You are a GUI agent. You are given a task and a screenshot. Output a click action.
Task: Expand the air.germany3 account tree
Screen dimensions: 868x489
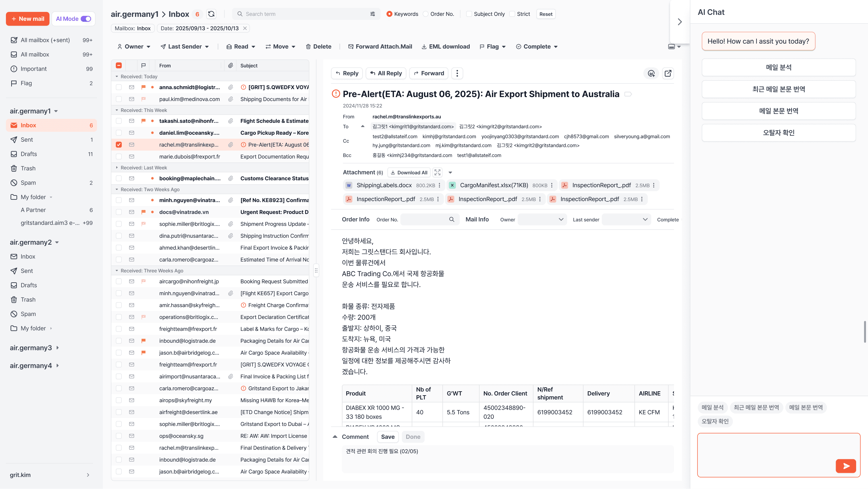tap(58, 348)
